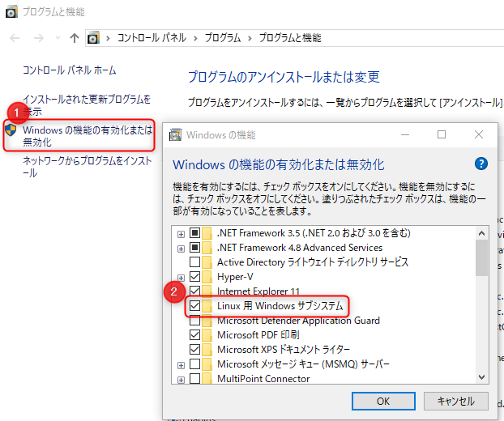This screenshot has height=421, width=504.
Task: Click the shield icon beside Windows features link
Action: 11,130
